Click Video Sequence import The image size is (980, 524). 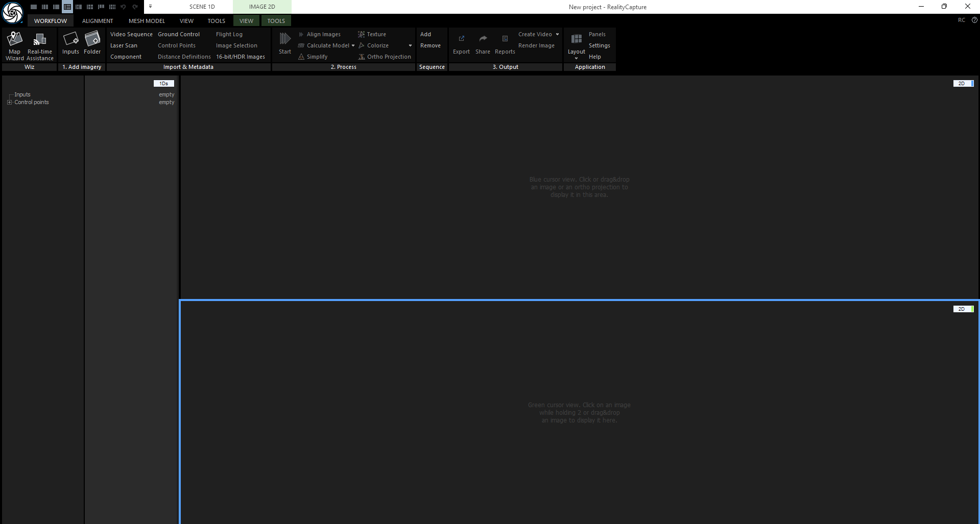pyautogui.click(x=131, y=34)
